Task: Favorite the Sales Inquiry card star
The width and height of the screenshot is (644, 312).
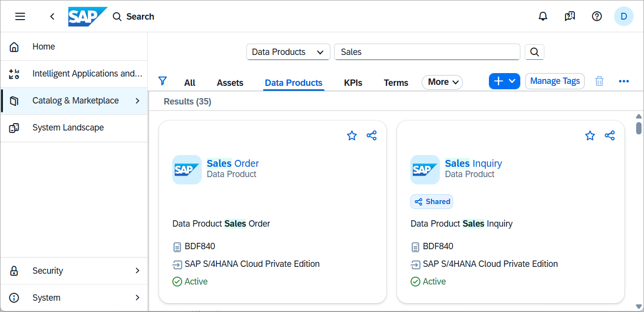Action: point(590,136)
